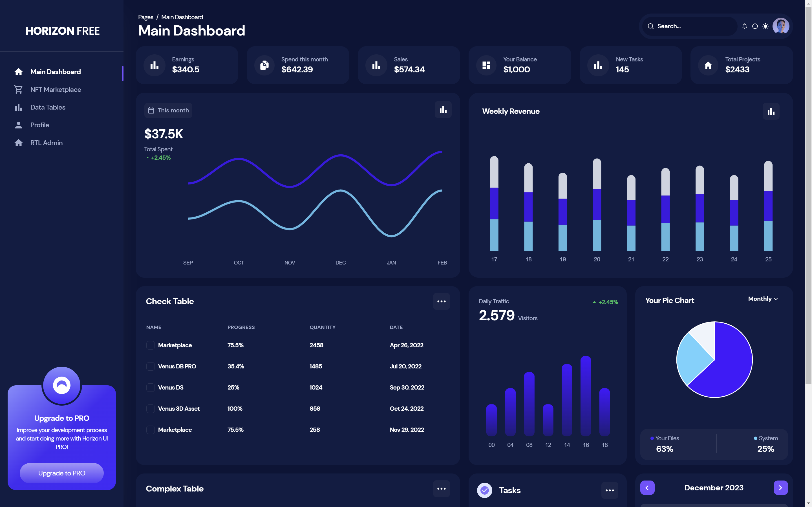Advance calendar to next month arrow

pos(780,488)
